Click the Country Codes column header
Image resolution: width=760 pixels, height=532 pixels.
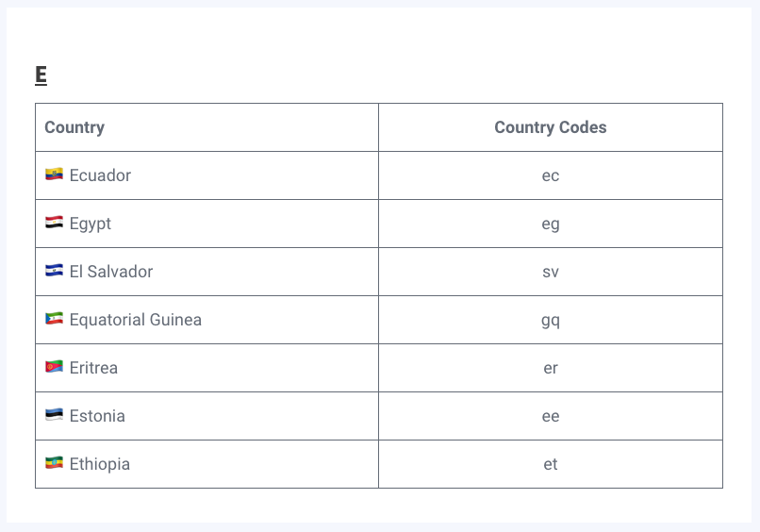(550, 127)
